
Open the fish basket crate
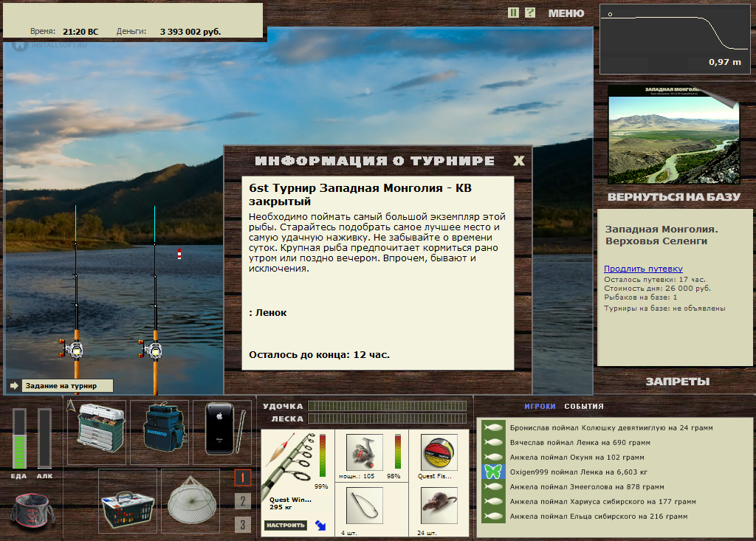click(x=128, y=509)
